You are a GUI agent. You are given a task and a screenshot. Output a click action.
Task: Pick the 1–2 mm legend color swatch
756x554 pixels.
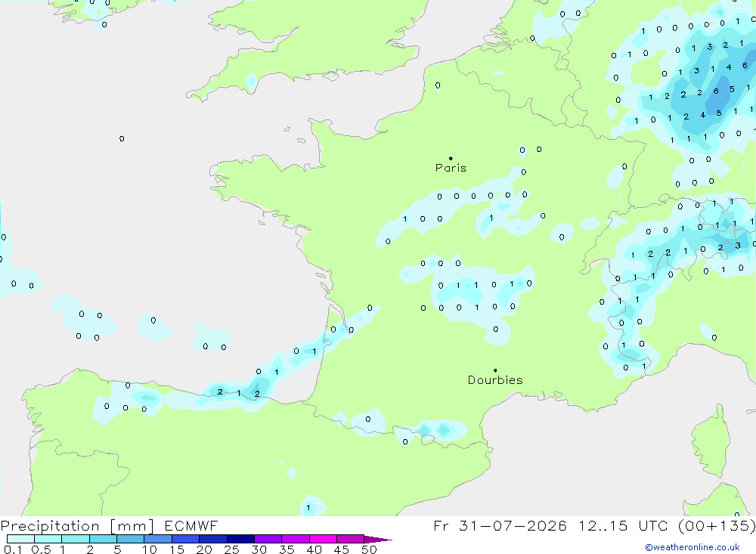76,539
